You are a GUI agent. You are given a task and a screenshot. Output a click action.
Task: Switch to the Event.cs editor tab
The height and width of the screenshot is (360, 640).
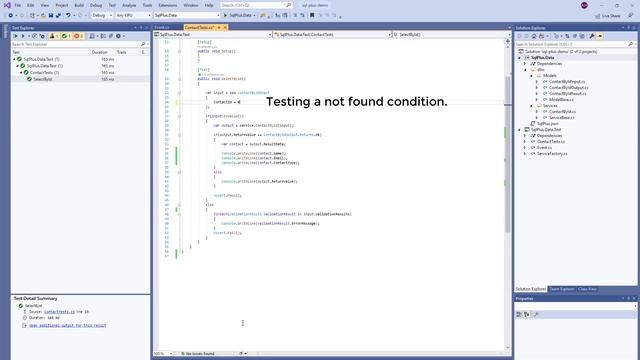(x=162, y=27)
